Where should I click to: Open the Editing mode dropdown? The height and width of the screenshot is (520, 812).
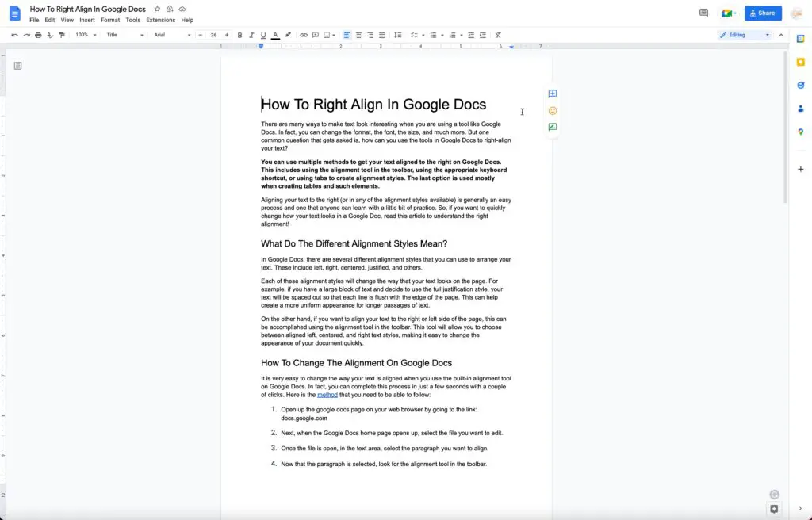click(745, 35)
